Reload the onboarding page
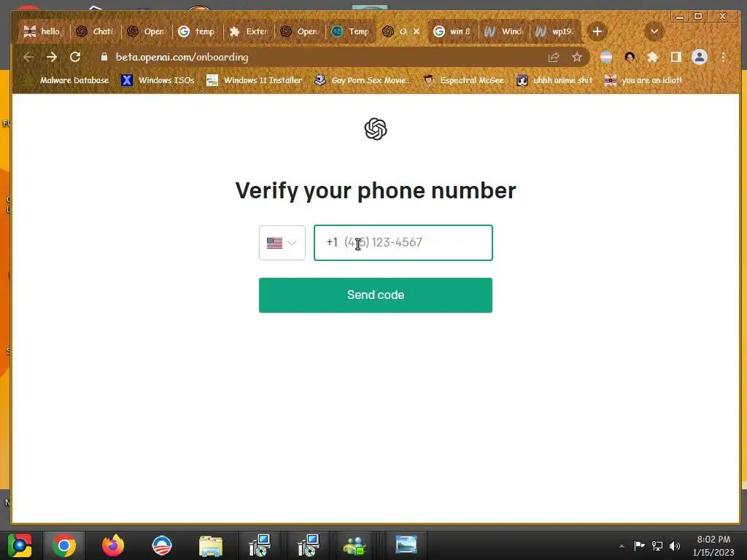The width and height of the screenshot is (747, 560). (75, 57)
